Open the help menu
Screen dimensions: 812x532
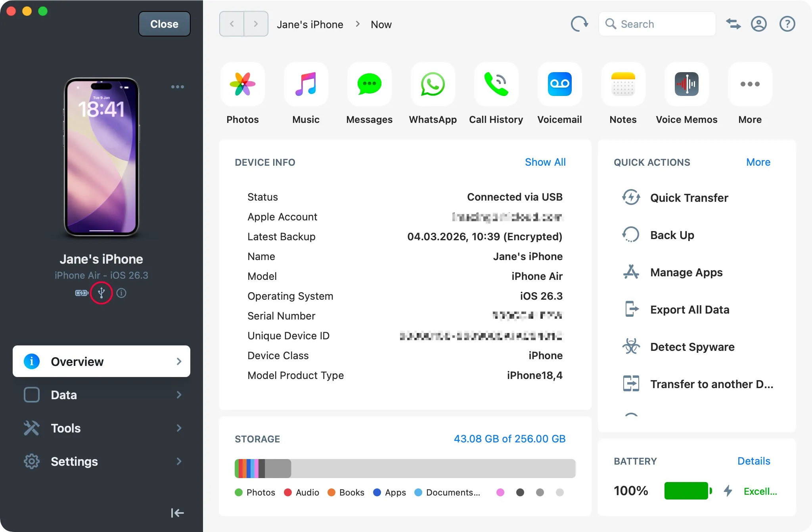(x=787, y=24)
